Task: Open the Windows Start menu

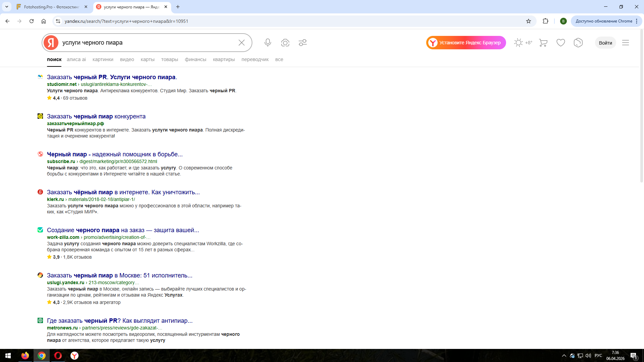Action: pyautogui.click(x=8, y=356)
